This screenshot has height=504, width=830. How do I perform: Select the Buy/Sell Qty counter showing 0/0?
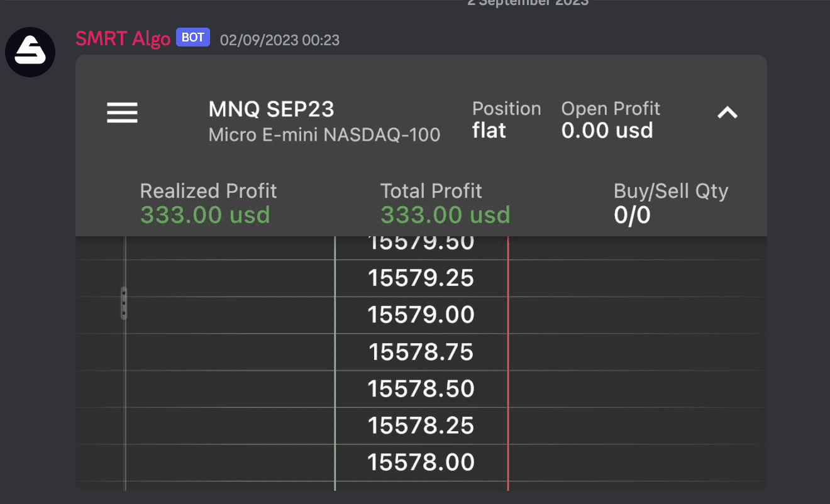point(631,214)
